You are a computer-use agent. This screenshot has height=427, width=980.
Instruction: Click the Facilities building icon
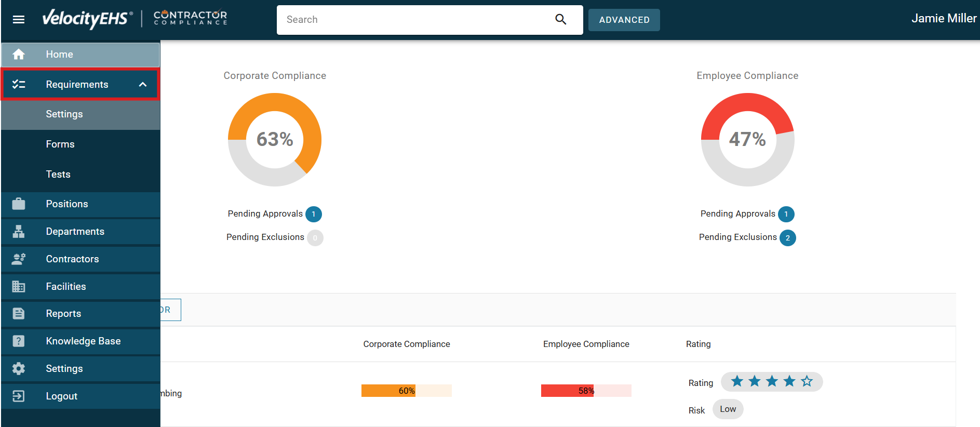tap(19, 287)
